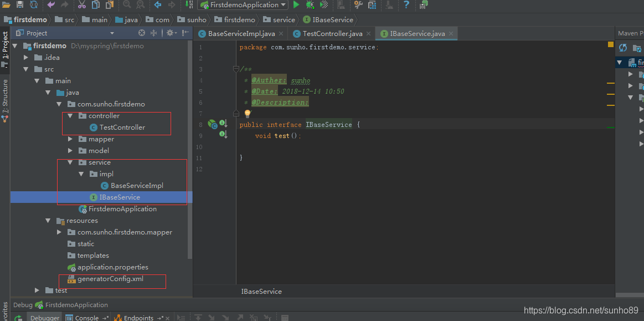Select the Cut toolbar icon
The height and width of the screenshot is (321, 644).
(82, 5)
